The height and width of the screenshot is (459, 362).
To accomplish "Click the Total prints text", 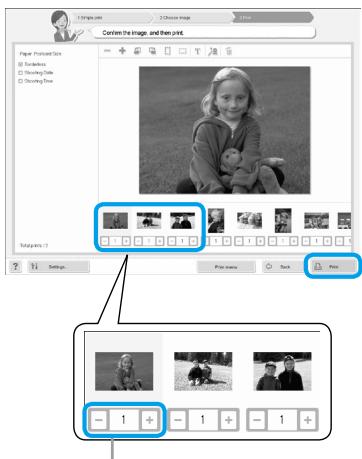I will (34, 246).
